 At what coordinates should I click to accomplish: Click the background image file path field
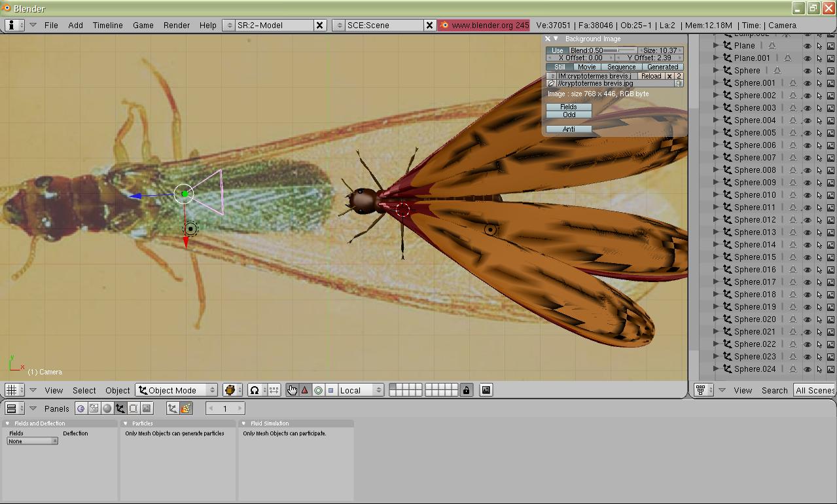615,84
